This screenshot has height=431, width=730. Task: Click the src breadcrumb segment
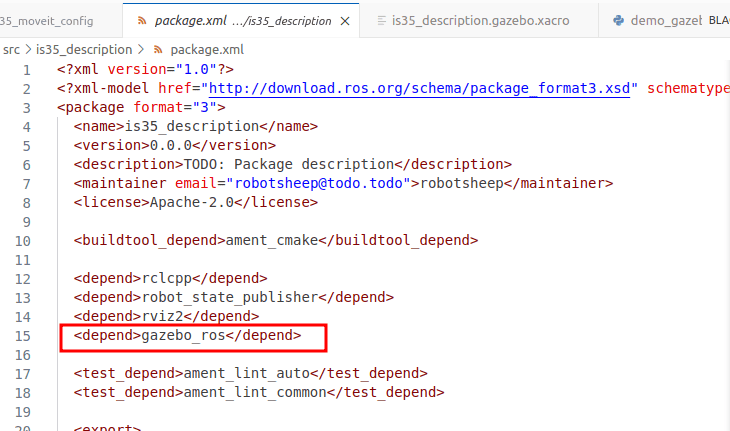[11, 49]
